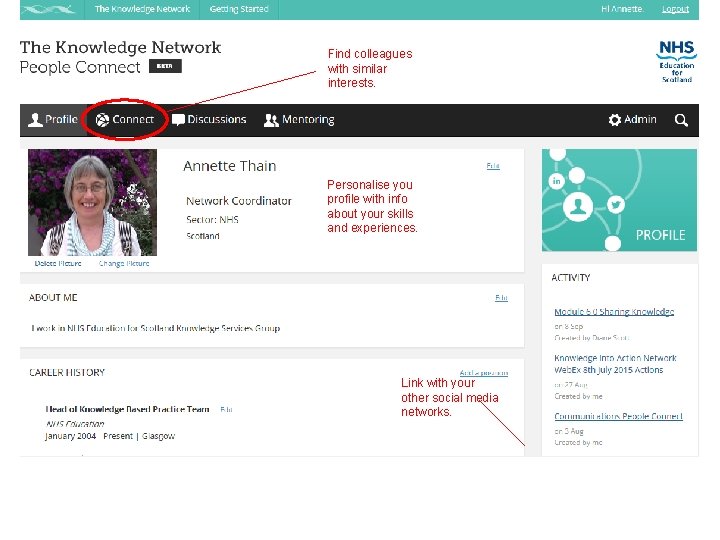Click the CAREER HISTORY heading
The width and height of the screenshot is (720, 540).
point(67,372)
